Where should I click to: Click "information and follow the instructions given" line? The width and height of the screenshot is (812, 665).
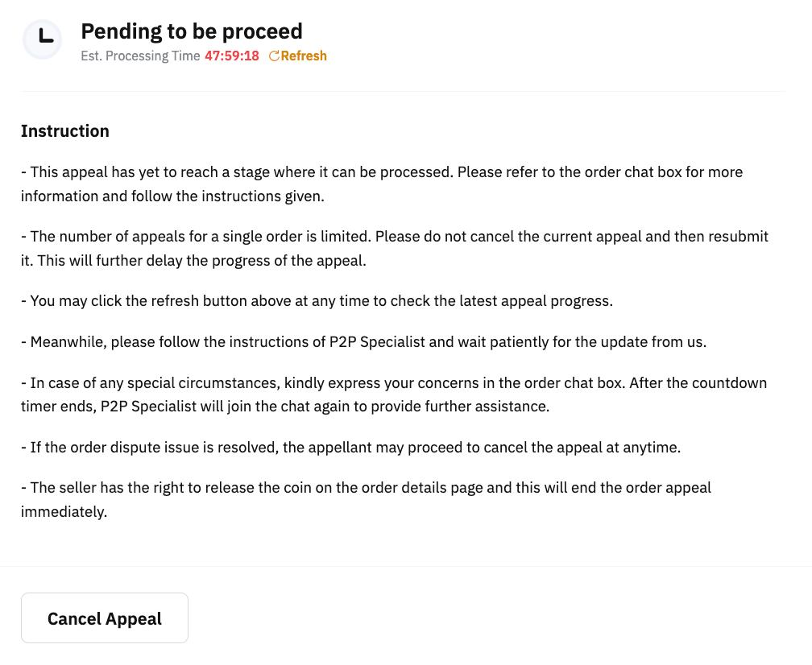(172, 196)
